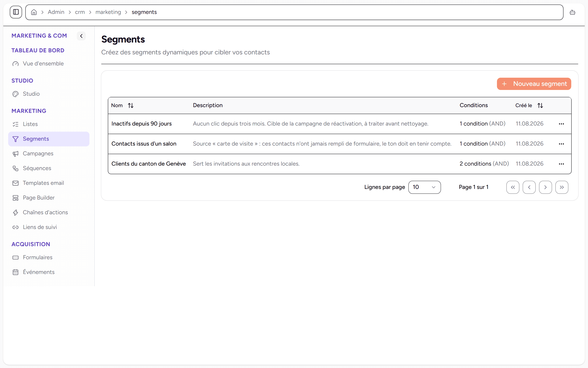Go to the previous page

pyautogui.click(x=529, y=187)
